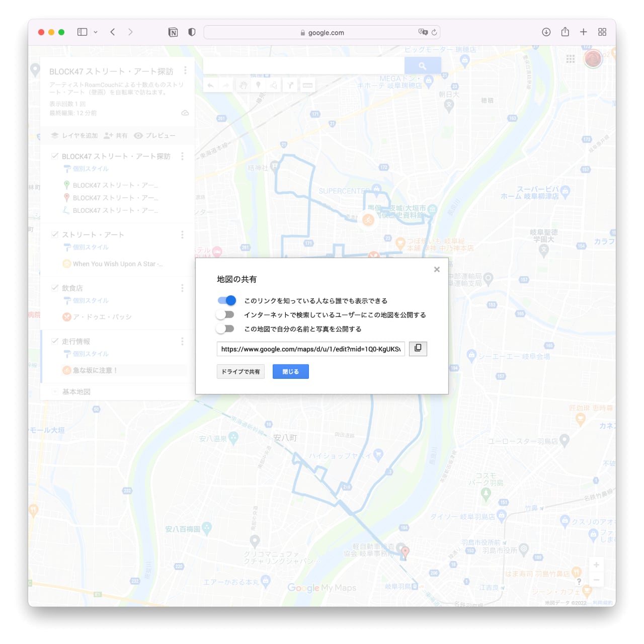
Task: Disable anyone-with-link viewing toggle
Action: click(x=226, y=300)
